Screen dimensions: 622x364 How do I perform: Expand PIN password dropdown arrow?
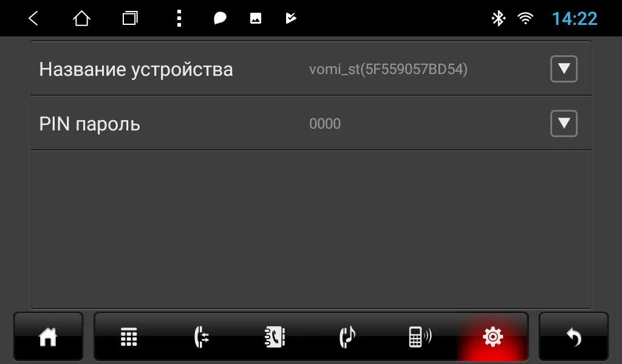tap(564, 124)
